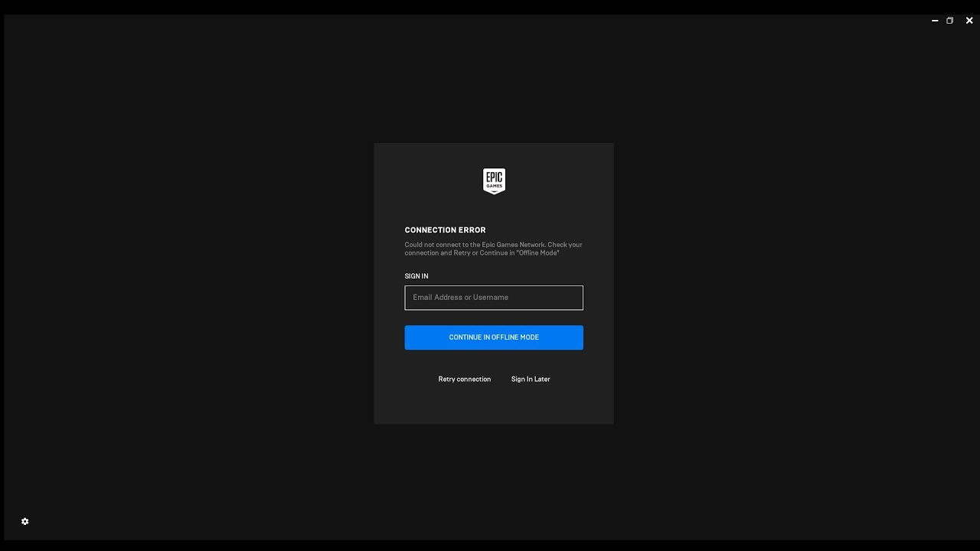Select the CONNECTION ERROR heading text
The height and width of the screenshot is (551, 980).
pyautogui.click(x=446, y=230)
